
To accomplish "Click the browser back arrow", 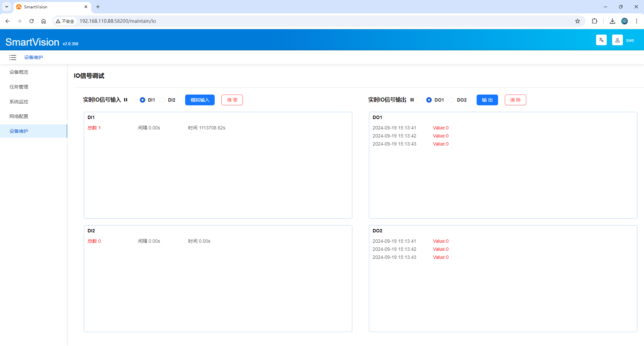I will (x=7, y=21).
